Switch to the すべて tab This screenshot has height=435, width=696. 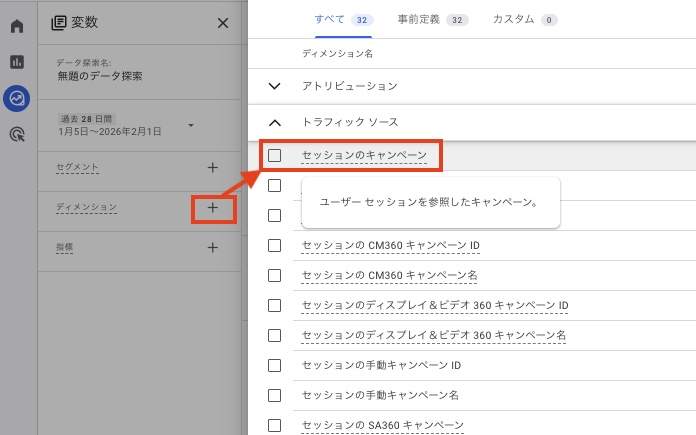tap(343, 20)
